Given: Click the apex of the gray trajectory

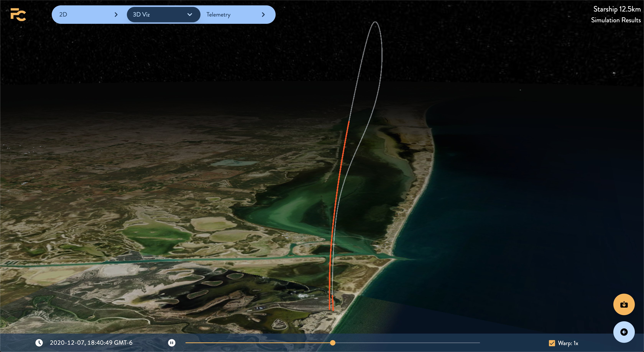Looking at the screenshot, I should click(375, 22).
